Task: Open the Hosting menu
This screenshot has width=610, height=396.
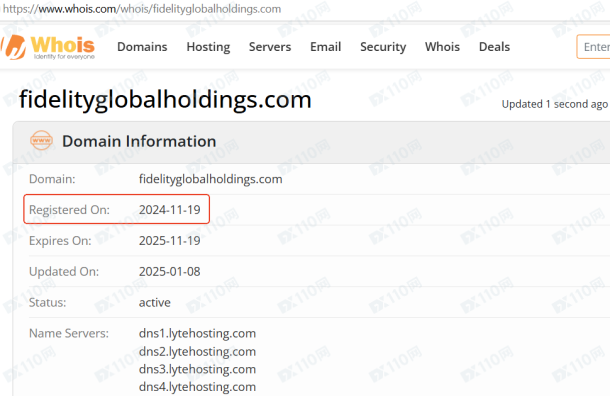Action: (208, 47)
